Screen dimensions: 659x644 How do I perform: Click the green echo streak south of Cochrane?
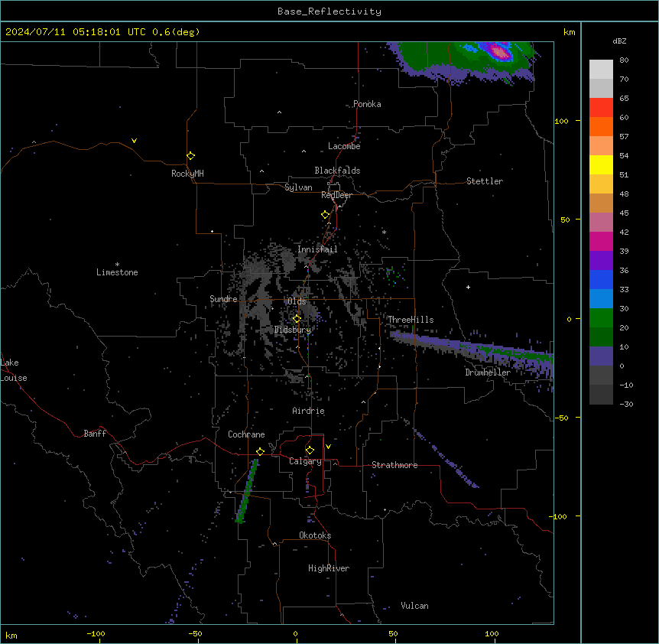coord(247,490)
